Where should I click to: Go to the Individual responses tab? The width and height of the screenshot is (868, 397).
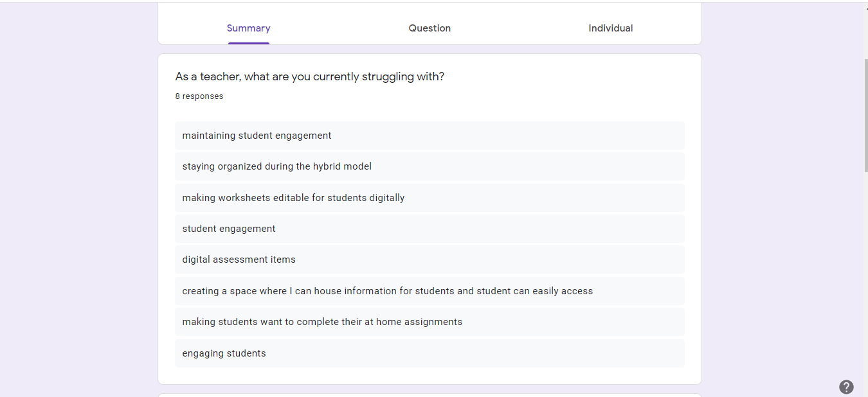(611, 28)
